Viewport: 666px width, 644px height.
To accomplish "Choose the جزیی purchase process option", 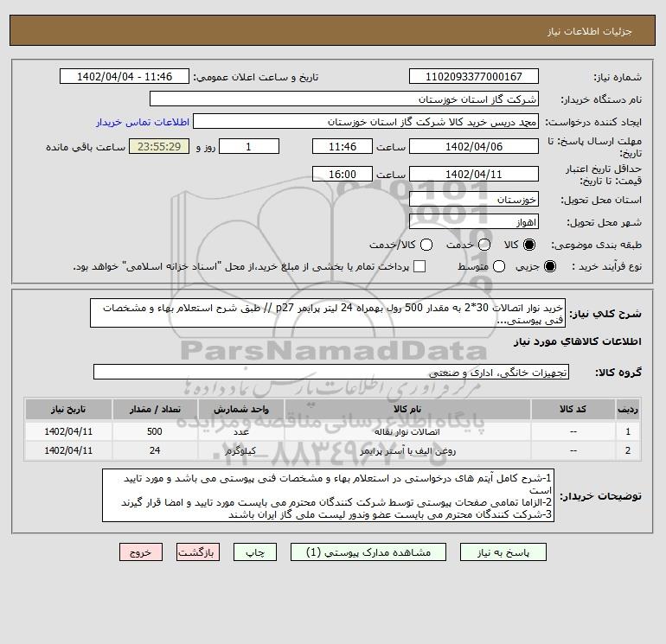I will coord(549,266).
